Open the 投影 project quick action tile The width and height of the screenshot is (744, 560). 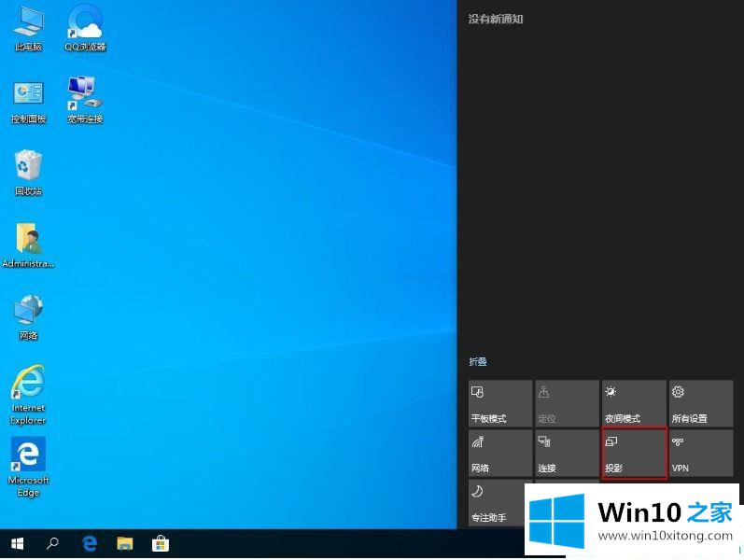tap(634, 454)
